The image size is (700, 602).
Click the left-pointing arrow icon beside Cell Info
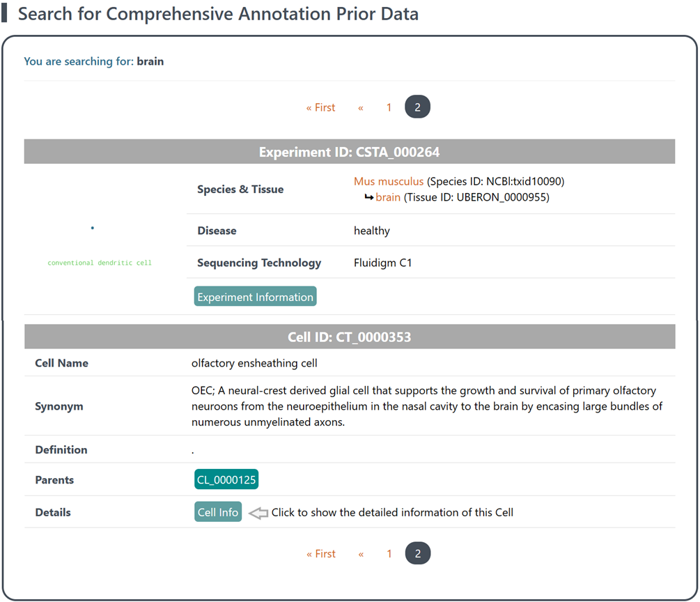click(x=258, y=513)
